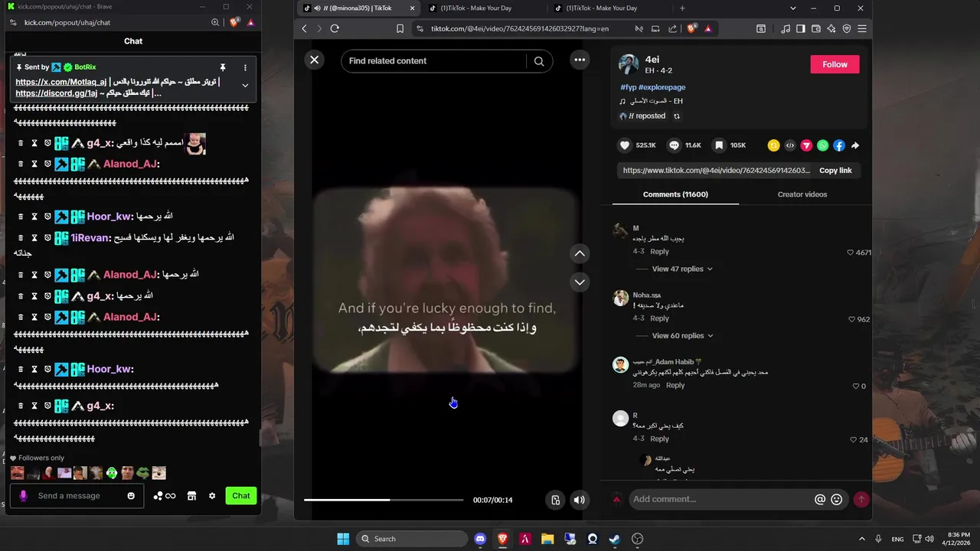Open Brave Rewards triangle in TikTok window
The width and height of the screenshot is (980, 551).
point(708,28)
